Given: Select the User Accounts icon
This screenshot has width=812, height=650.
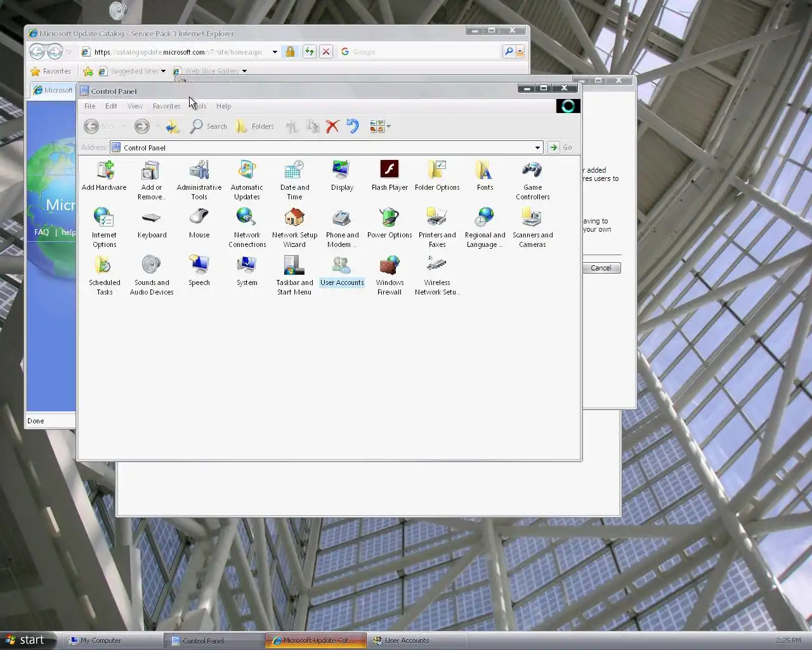Looking at the screenshot, I should pyautogui.click(x=342, y=271).
